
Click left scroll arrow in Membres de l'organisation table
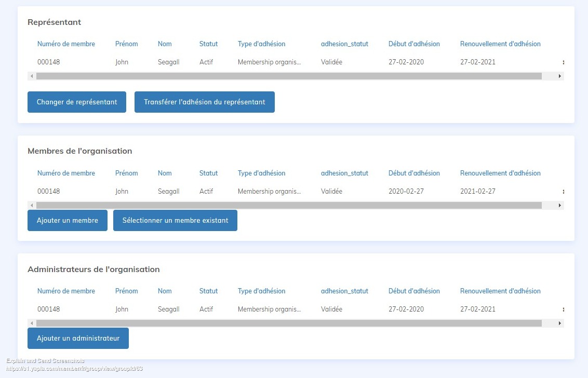[32, 206]
